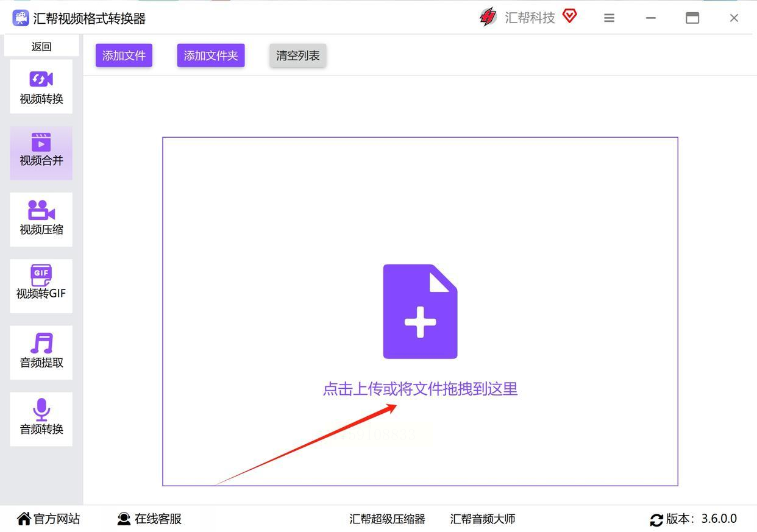Screen dimensions: 757x532
Task: Click the purple add-file document icon
Action: click(420, 311)
